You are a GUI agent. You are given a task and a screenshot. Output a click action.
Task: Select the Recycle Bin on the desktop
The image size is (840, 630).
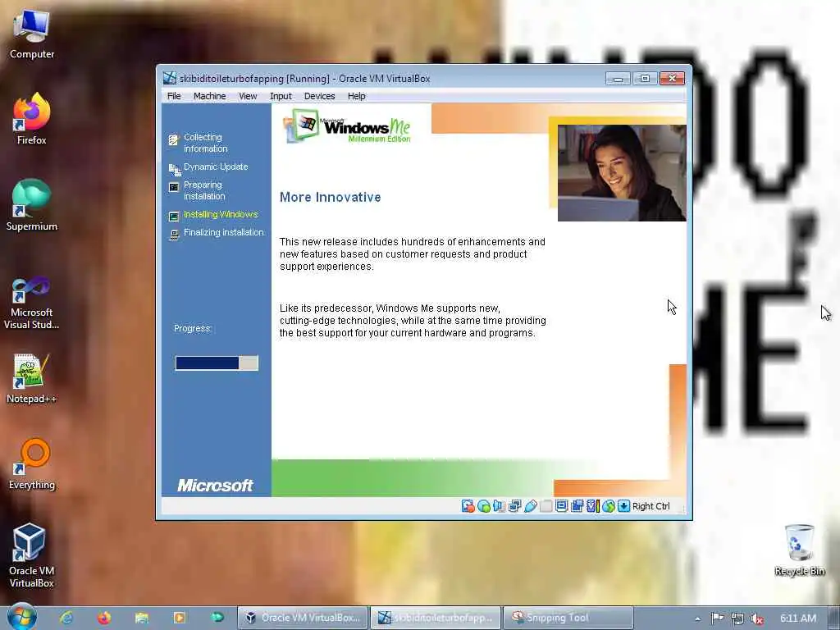pos(799,550)
